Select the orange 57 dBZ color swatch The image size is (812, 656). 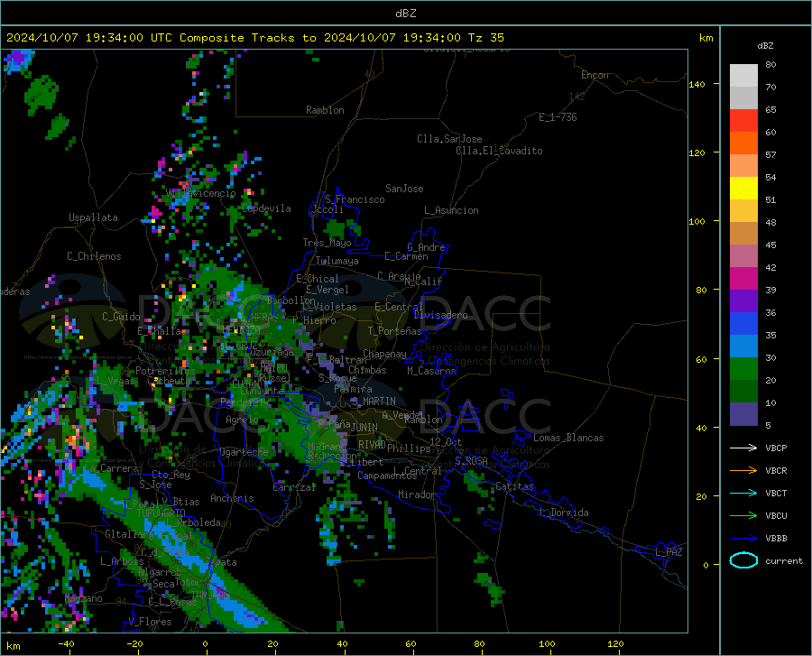(743, 143)
